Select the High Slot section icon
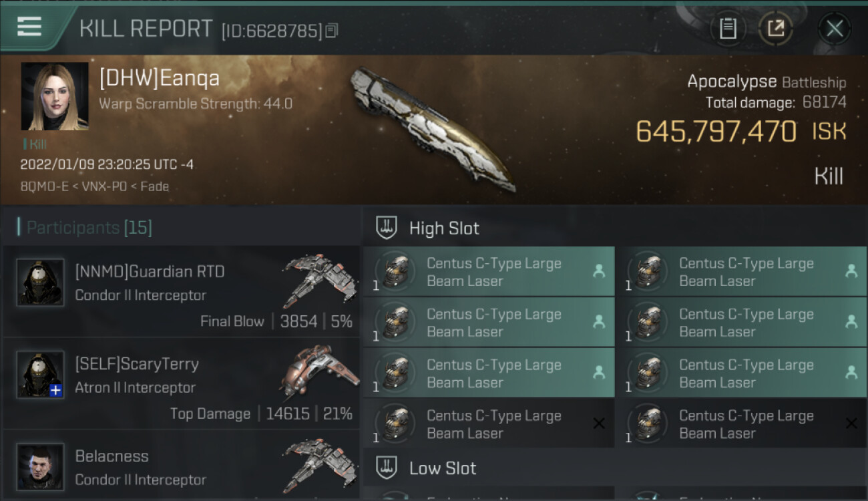The height and width of the screenshot is (501, 868). (387, 228)
